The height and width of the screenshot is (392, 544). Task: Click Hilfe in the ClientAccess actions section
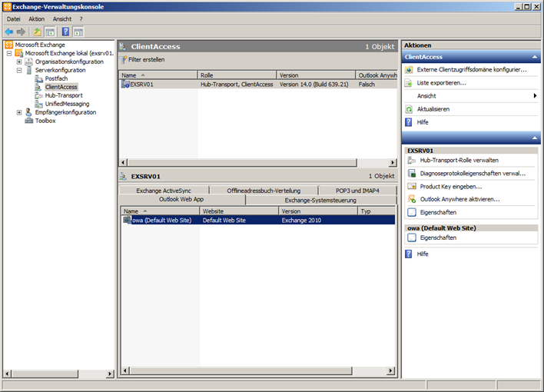[x=423, y=122]
